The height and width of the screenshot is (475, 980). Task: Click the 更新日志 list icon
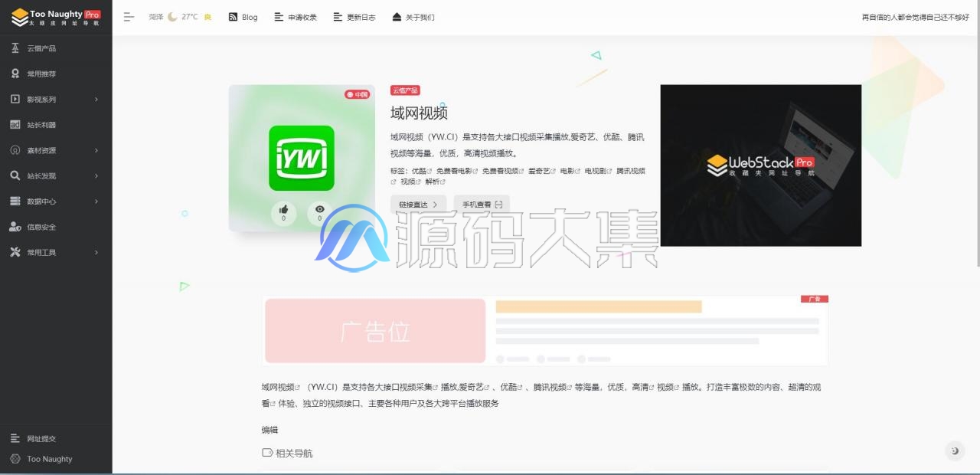click(x=338, y=17)
